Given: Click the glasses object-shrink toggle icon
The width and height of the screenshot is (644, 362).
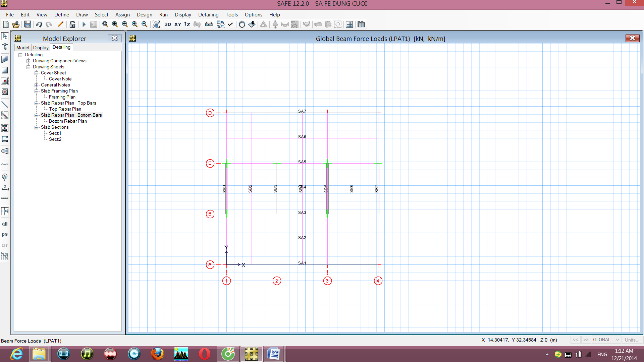Looking at the screenshot, I should 209,24.
